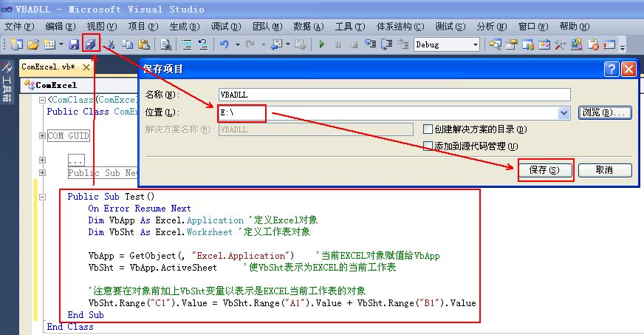
Task: Open the Undo history dropdown arrow
Action: [237, 44]
